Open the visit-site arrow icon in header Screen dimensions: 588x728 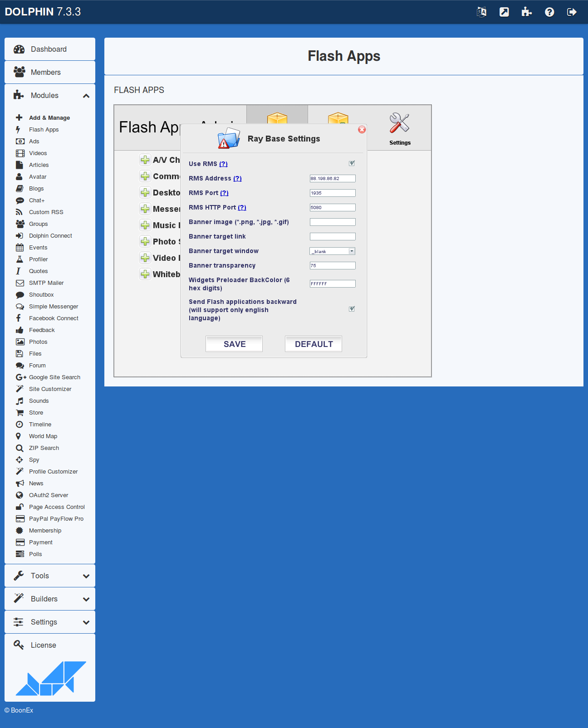click(504, 12)
